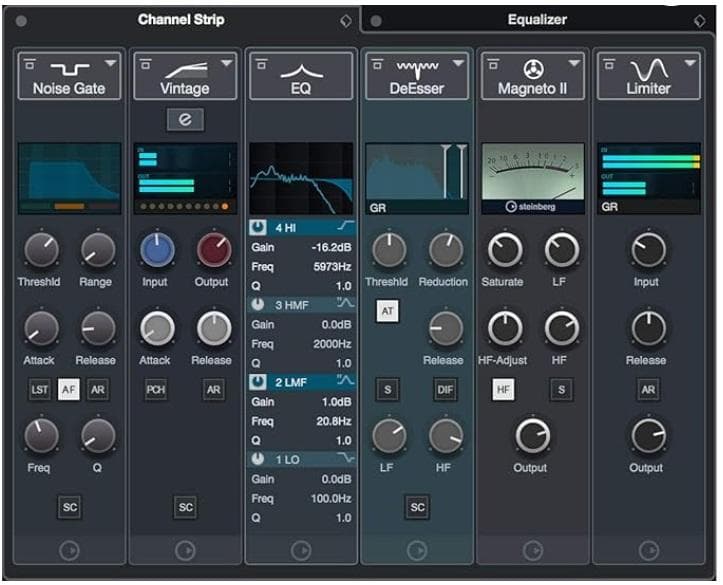Click the Magneto II S solo button
The image size is (723, 585).
pyautogui.click(x=561, y=390)
